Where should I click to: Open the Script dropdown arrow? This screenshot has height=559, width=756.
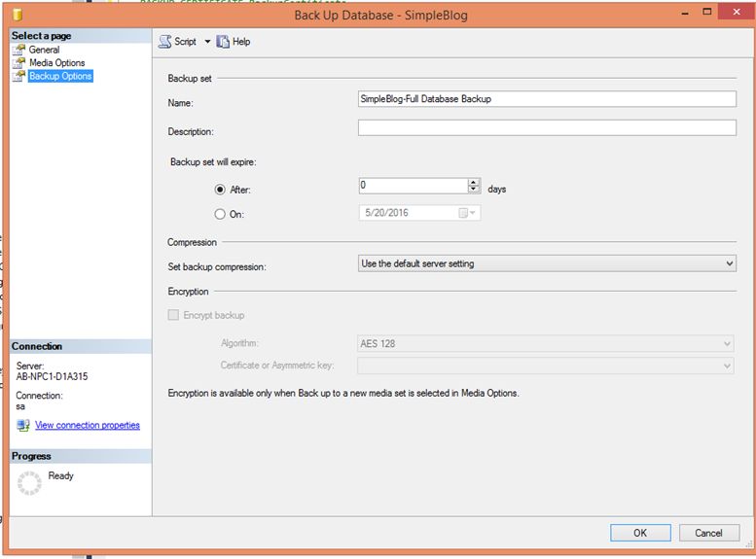(x=207, y=42)
